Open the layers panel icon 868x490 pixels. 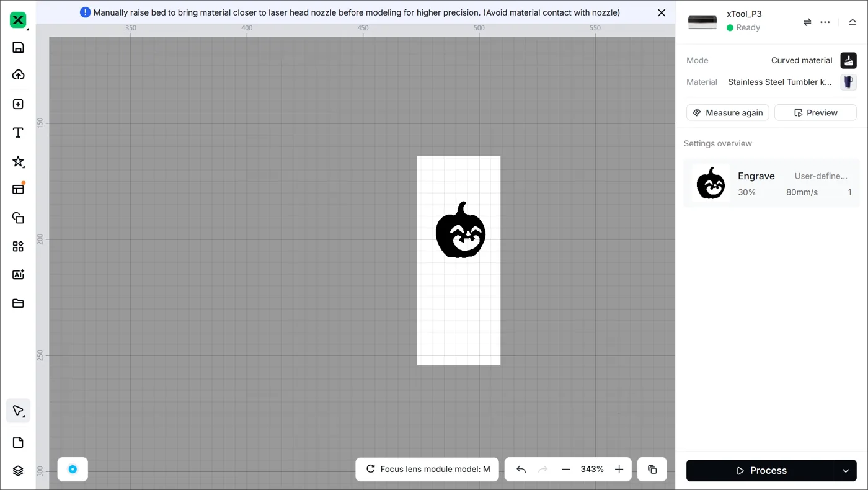click(18, 471)
